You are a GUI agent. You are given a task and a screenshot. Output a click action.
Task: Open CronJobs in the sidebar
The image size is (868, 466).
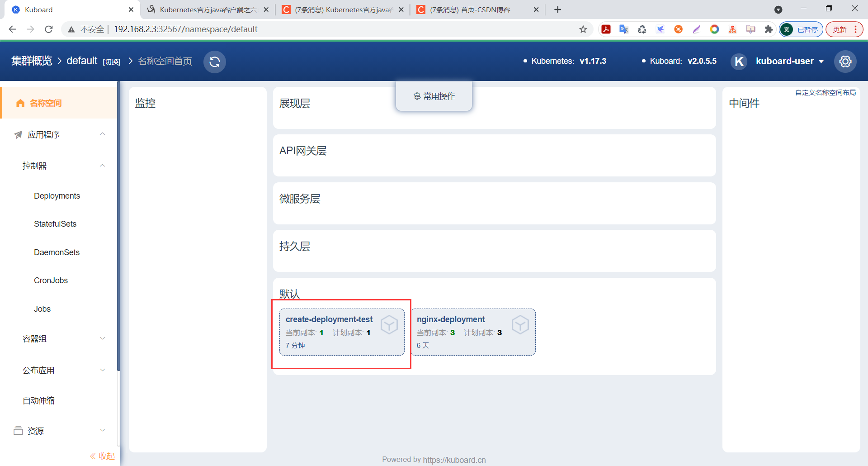coord(51,281)
